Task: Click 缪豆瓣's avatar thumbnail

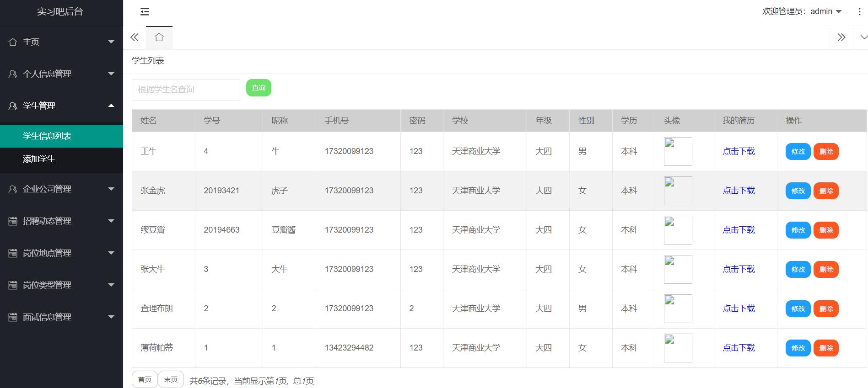Action: tap(678, 230)
